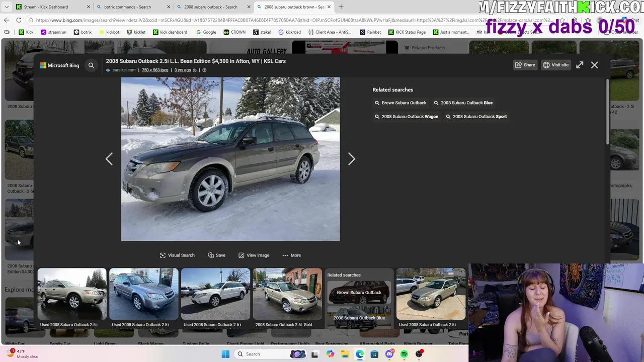Open the streamrun bookmark
The image size is (644, 362).
coord(53,32)
